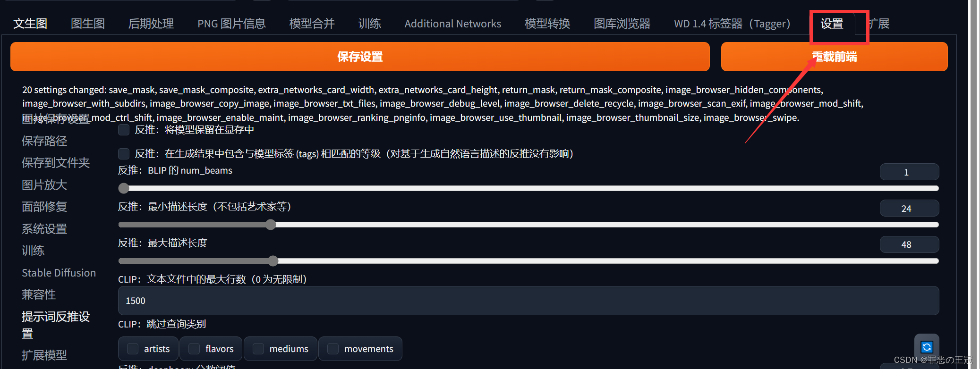This screenshot has width=980, height=369.
Task: Adjust the 最小描述长度 slider
Action: tap(528, 225)
